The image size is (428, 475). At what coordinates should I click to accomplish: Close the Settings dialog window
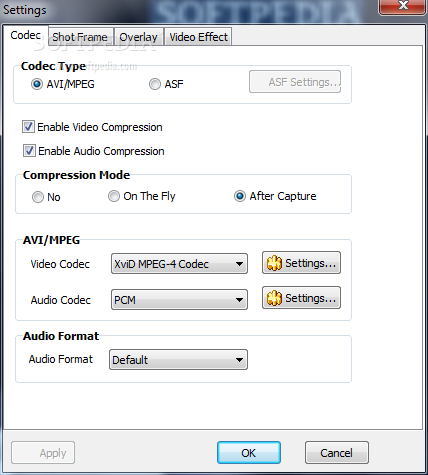403,6
